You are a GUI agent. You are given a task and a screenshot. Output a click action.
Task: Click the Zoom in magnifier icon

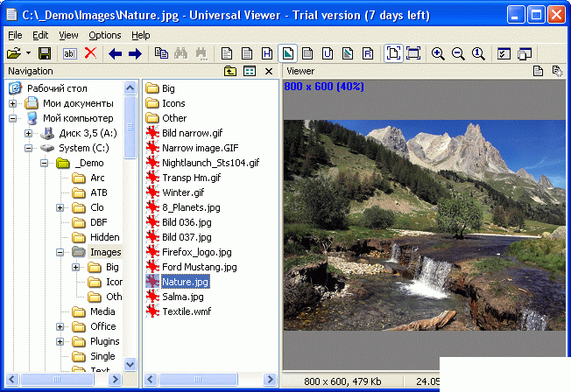point(438,54)
